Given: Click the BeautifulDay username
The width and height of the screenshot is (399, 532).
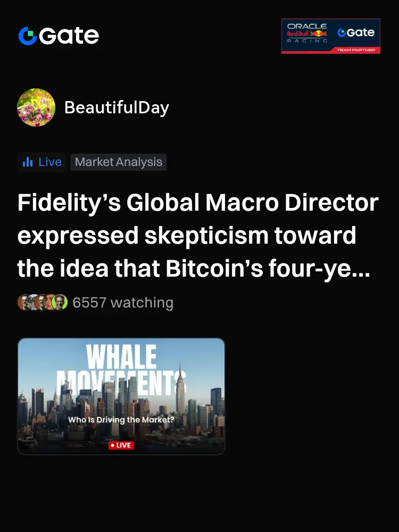Looking at the screenshot, I should (x=117, y=107).
